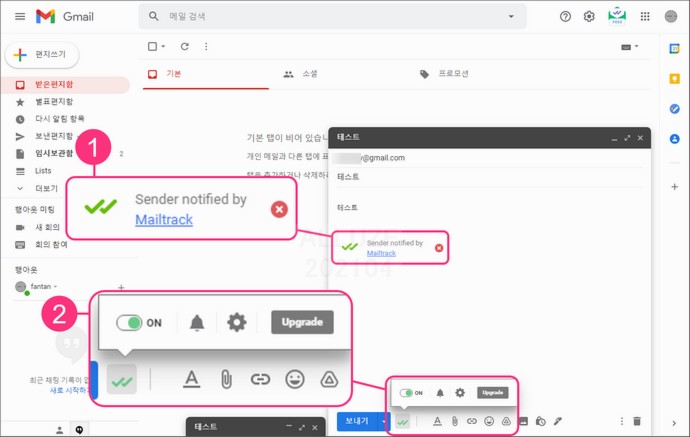690x437 pixels.
Task: Open input tools keyboard dropdown
Action: [x=629, y=47]
